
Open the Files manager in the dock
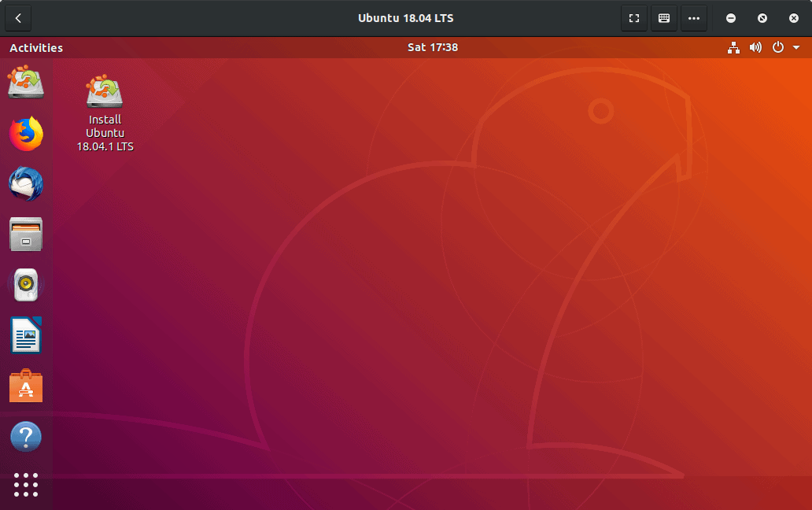coord(26,235)
